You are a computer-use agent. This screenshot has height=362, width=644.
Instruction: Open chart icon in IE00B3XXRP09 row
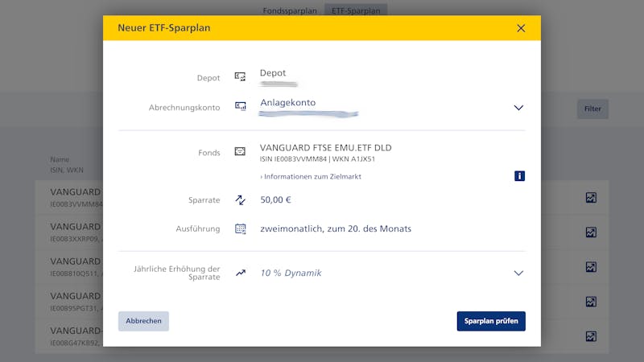[591, 232]
